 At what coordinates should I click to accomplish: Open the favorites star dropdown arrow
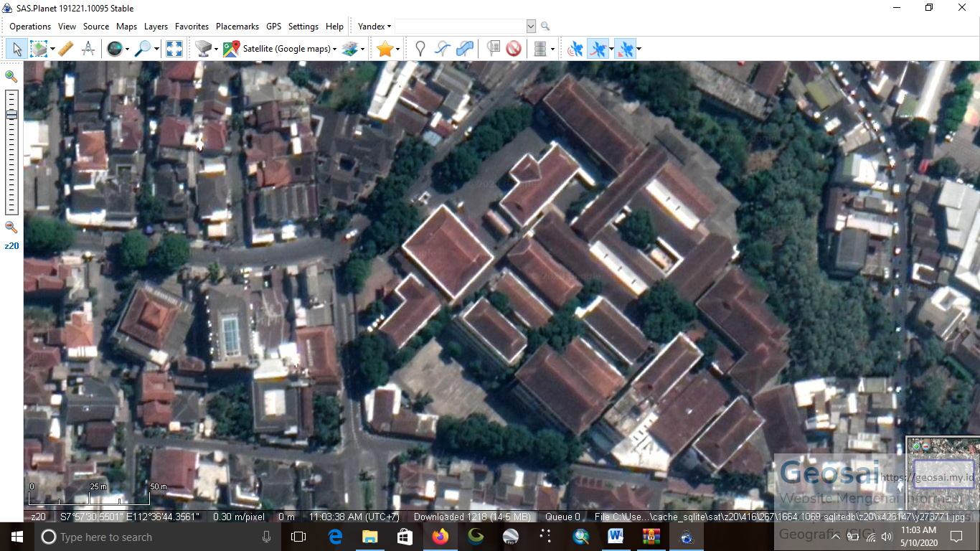click(398, 49)
